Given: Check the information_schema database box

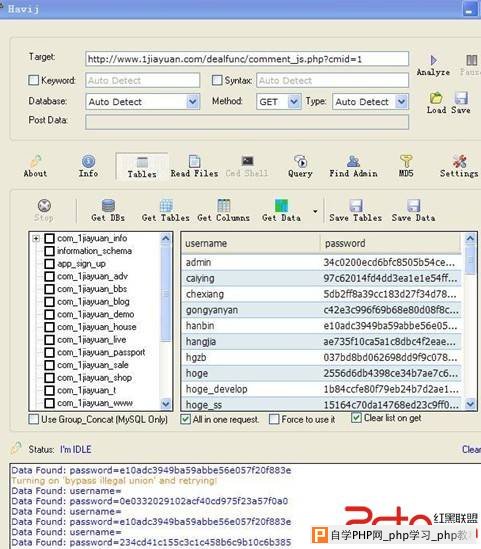Looking at the screenshot, I should click(49, 251).
